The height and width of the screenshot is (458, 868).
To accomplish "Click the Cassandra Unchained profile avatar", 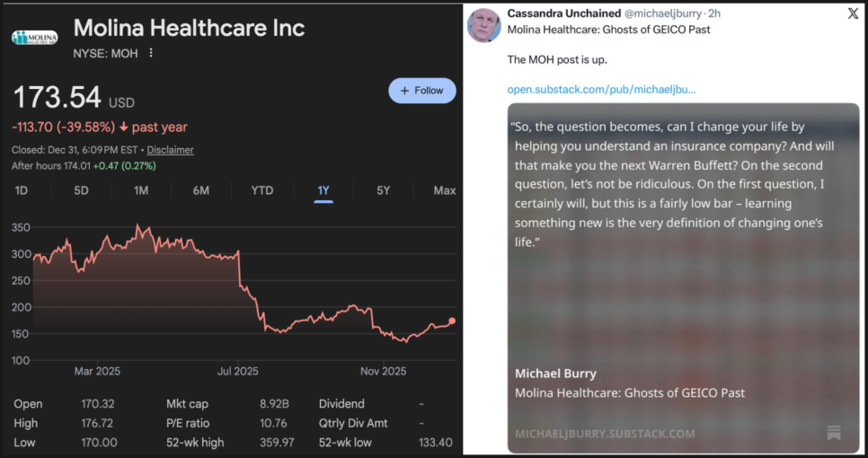I will pos(484,26).
